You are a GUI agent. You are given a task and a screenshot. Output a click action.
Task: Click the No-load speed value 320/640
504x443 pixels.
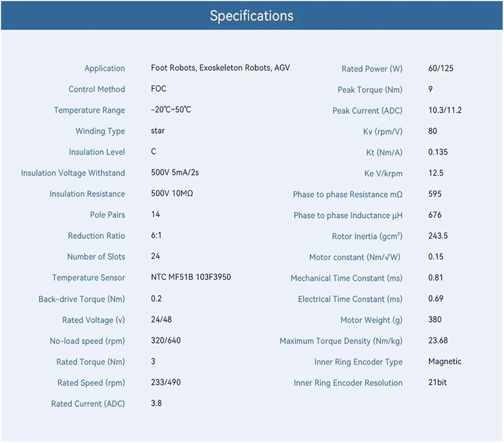(x=166, y=341)
